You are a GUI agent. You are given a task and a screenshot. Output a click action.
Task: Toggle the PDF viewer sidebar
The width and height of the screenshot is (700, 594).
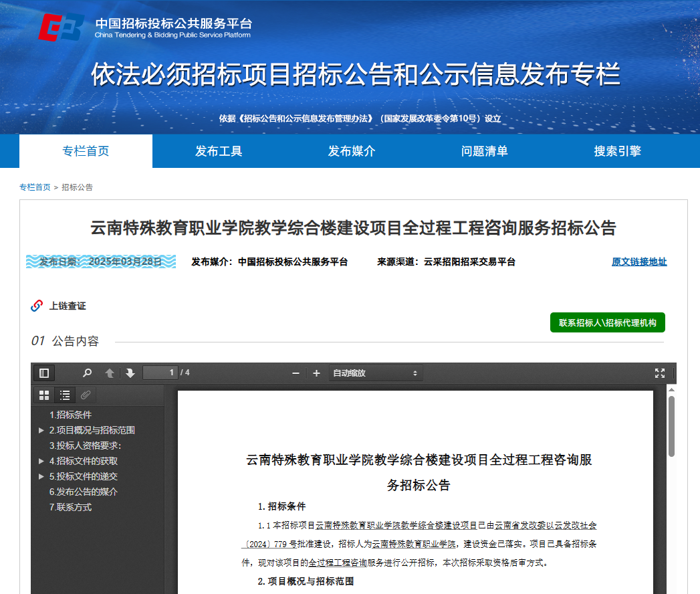44,373
